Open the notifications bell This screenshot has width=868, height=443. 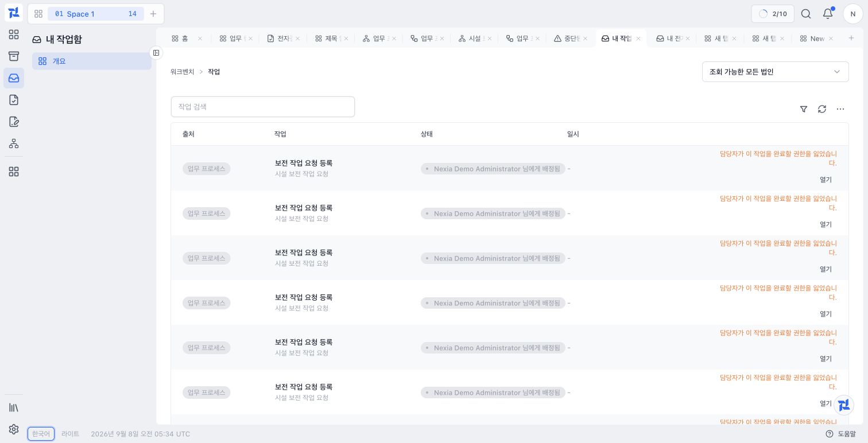(x=828, y=14)
